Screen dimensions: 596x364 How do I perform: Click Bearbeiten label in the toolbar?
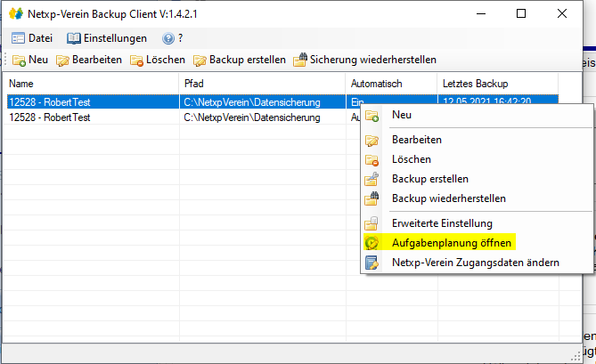click(97, 60)
